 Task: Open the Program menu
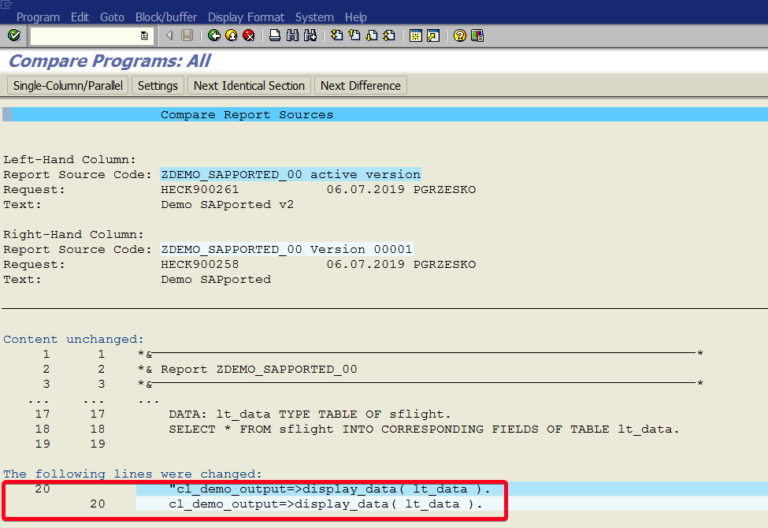pos(38,17)
